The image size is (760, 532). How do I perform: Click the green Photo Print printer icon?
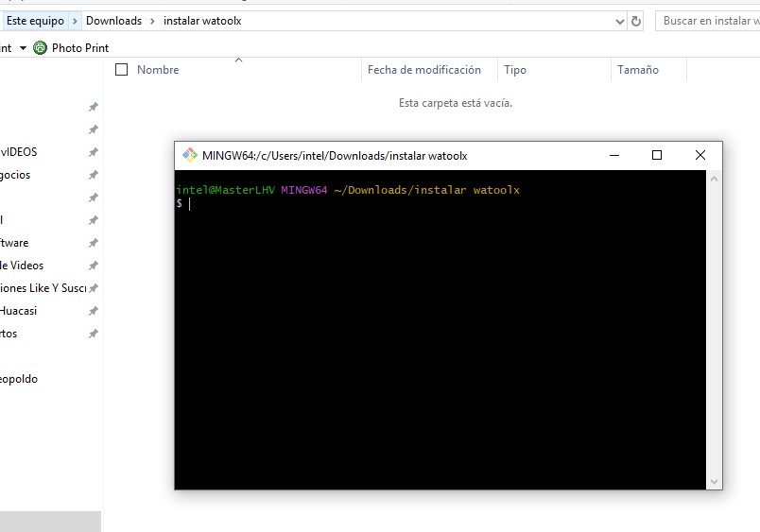click(x=40, y=47)
